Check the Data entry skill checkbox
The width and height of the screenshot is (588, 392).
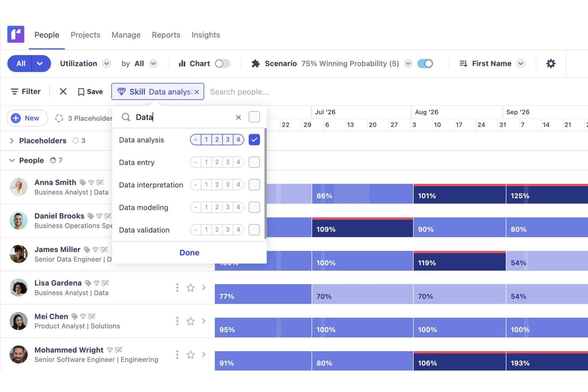point(254,162)
